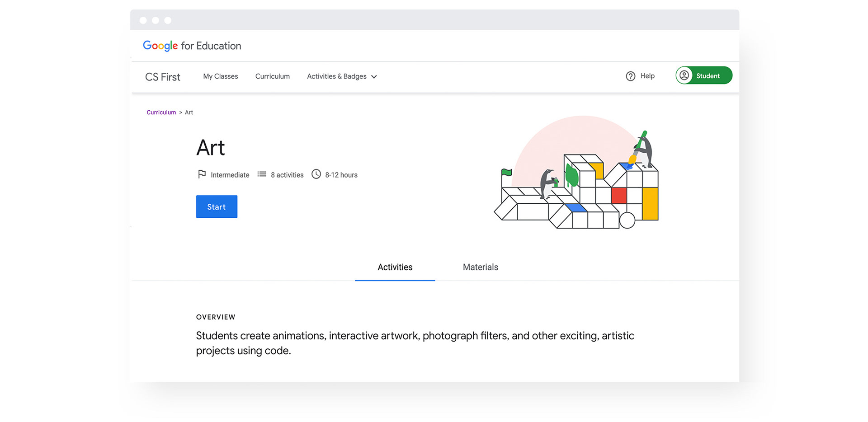
Task: Click the Google for Education logo
Action: coord(192,46)
